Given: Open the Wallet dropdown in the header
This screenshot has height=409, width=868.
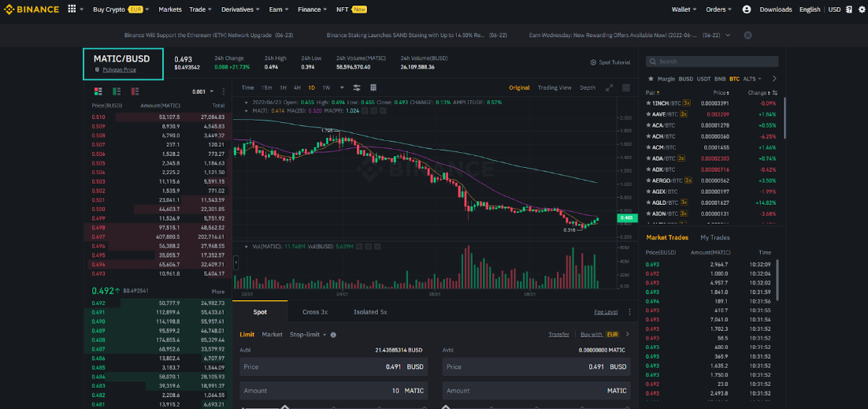Looking at the screenshot, I should (684, 9).
